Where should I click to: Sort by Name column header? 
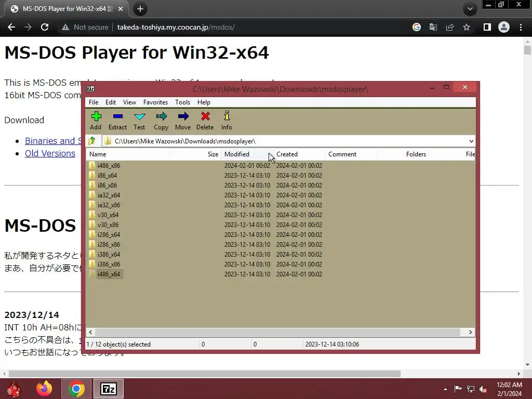click(127, 154)
